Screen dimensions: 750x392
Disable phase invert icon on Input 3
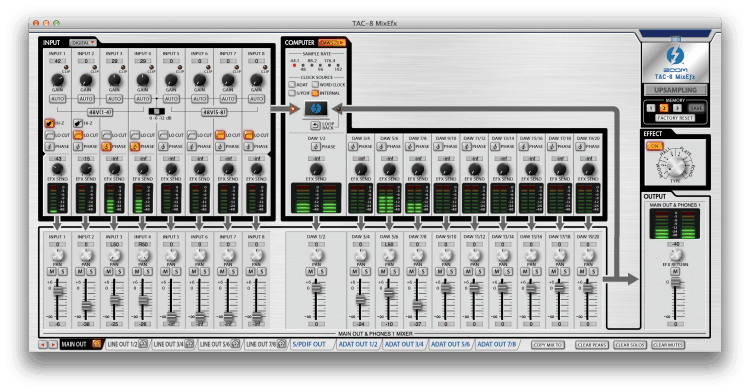[107, 146]
